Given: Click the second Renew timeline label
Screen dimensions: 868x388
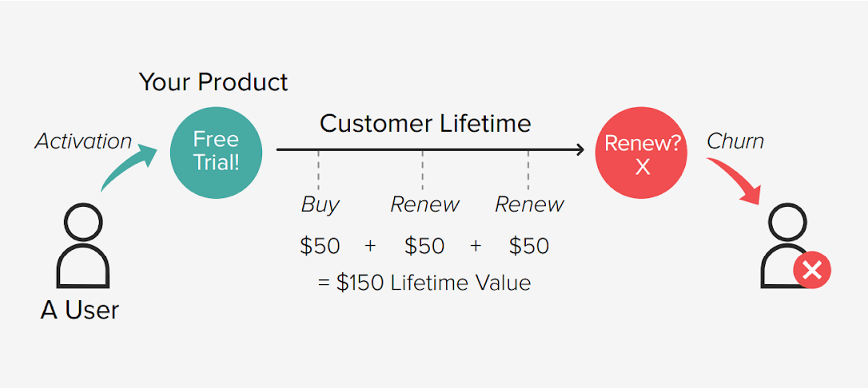Looking at the screenshot, I should click(x=529, y=204).
